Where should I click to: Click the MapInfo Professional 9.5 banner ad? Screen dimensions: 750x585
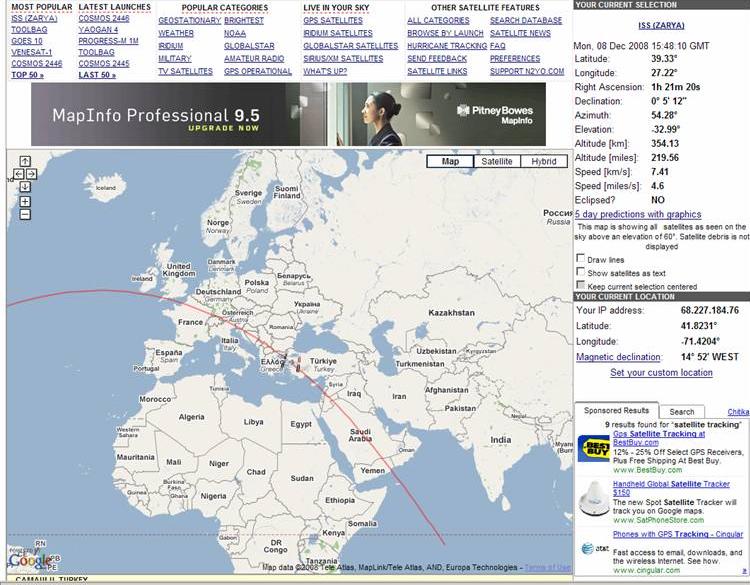[x=288, y=114]
